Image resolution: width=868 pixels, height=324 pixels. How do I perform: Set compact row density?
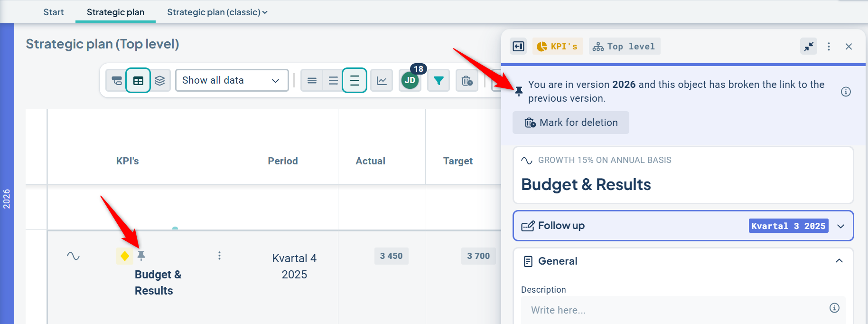tap(312, 81)
